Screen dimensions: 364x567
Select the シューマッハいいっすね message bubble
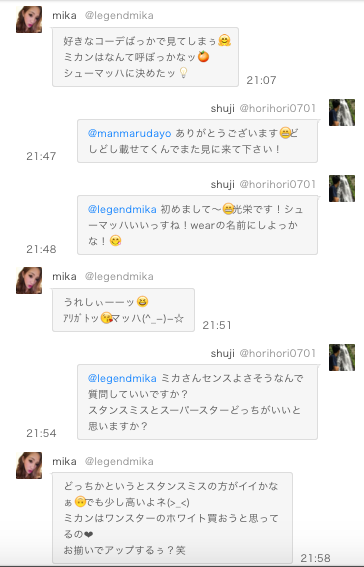coord(197,225)
